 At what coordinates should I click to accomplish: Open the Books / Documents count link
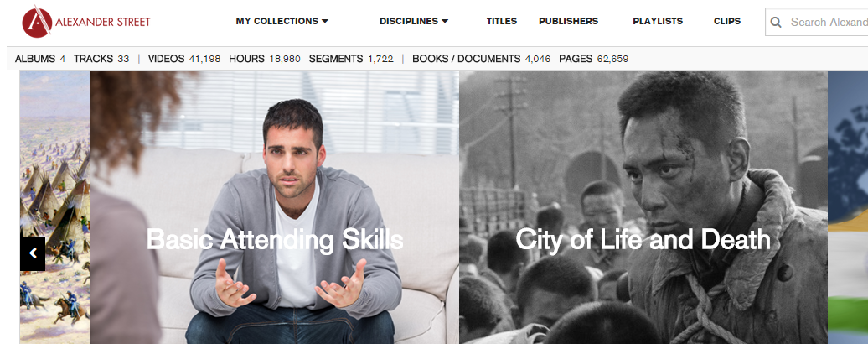482,59
